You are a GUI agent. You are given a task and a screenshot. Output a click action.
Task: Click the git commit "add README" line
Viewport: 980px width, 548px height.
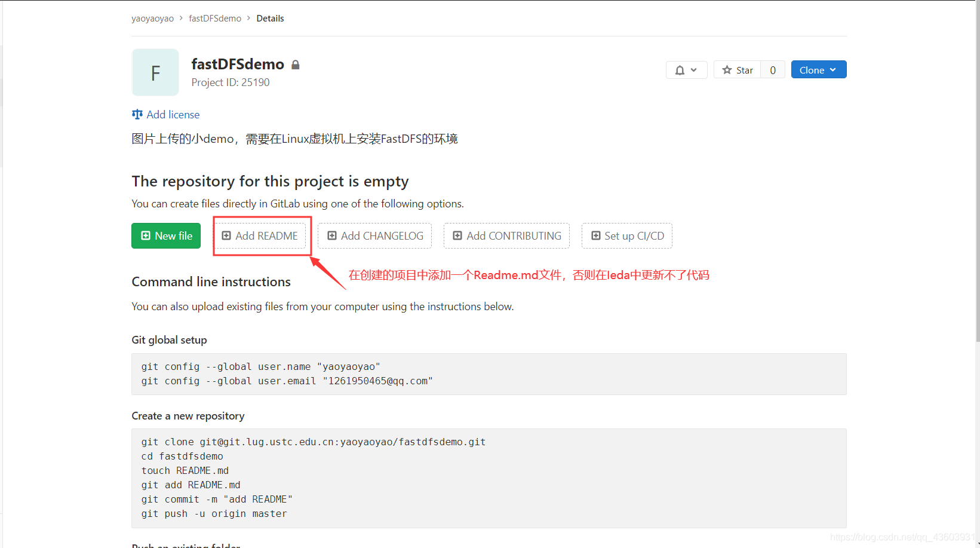click(x=217, y=499)
